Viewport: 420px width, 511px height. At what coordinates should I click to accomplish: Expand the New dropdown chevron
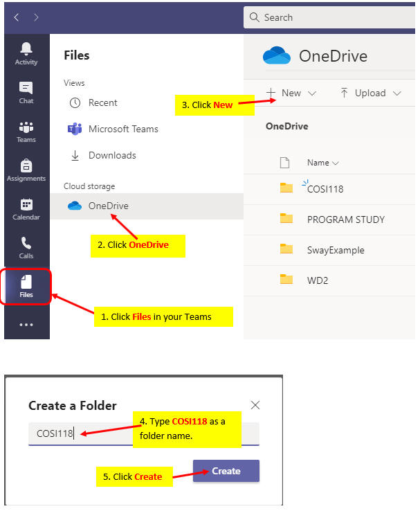tap(312, 93)
